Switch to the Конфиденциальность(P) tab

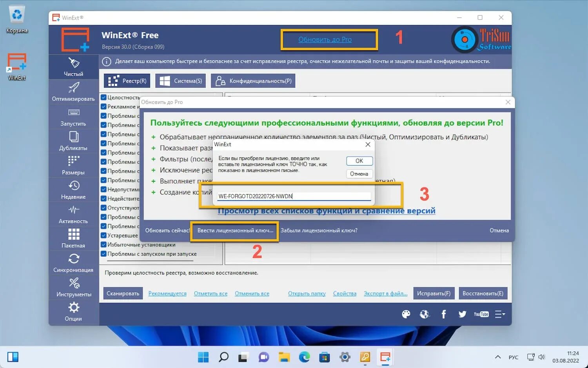253,81
